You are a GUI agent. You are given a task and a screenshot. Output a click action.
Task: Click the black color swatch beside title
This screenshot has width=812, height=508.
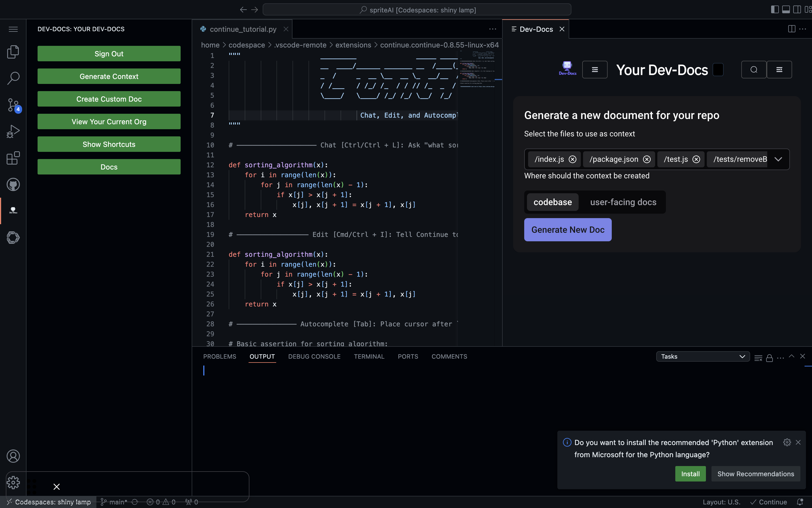[718, 70]
